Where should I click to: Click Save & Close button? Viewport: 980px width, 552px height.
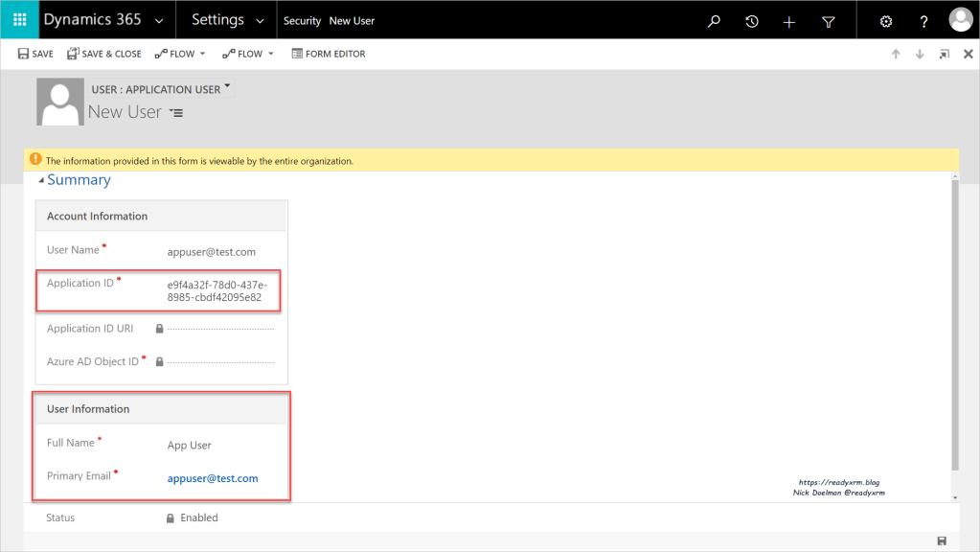[x=103, y=54]
